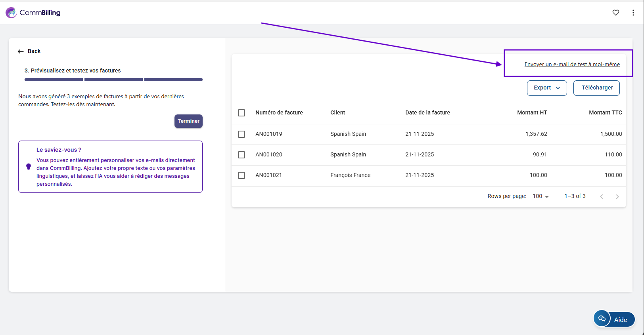644x335 pixels.
Task: Click the CommBilling logo icon
Action: (11, 13)
